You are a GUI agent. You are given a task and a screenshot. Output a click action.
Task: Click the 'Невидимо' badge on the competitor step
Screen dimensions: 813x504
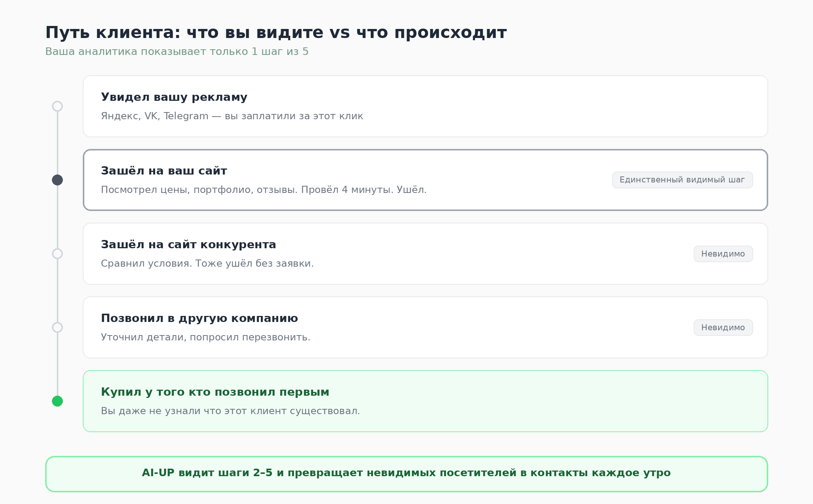click(723, 254)
